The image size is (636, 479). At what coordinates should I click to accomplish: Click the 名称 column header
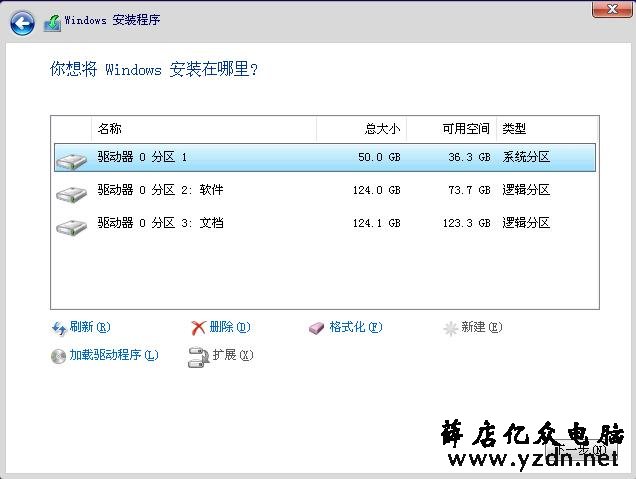[204, 129]
